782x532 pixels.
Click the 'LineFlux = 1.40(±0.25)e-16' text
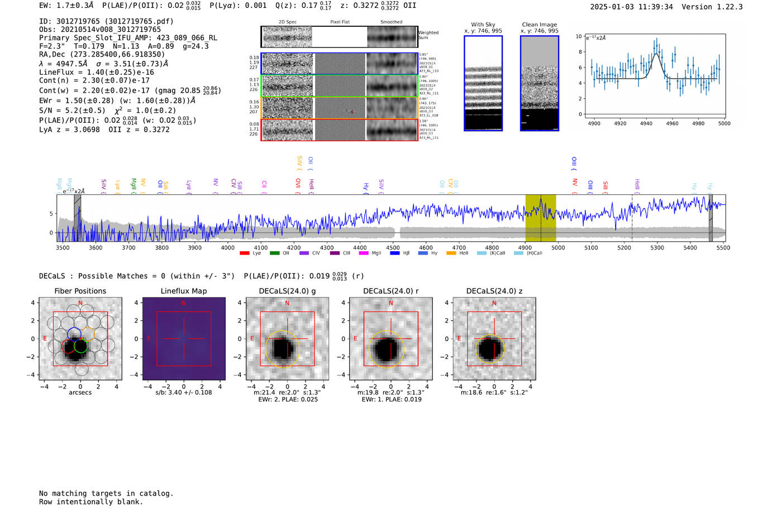(97, 72)
